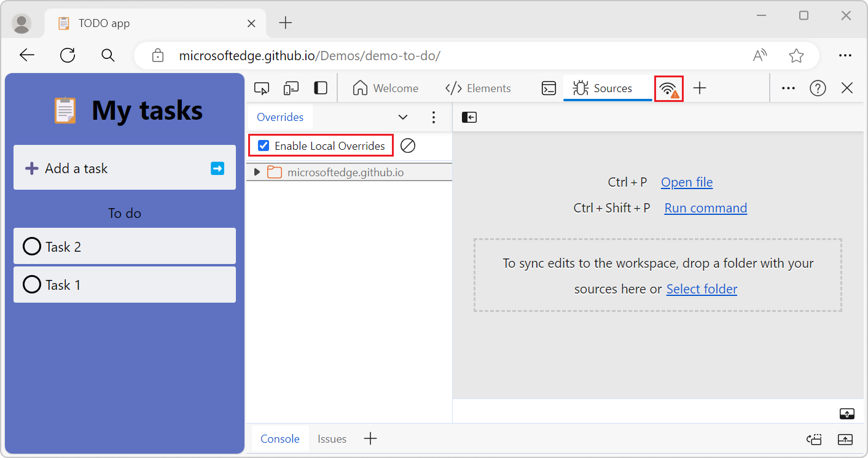Clear overrides configuration icon
Viewport: 868px width, 458px height.
408,146
